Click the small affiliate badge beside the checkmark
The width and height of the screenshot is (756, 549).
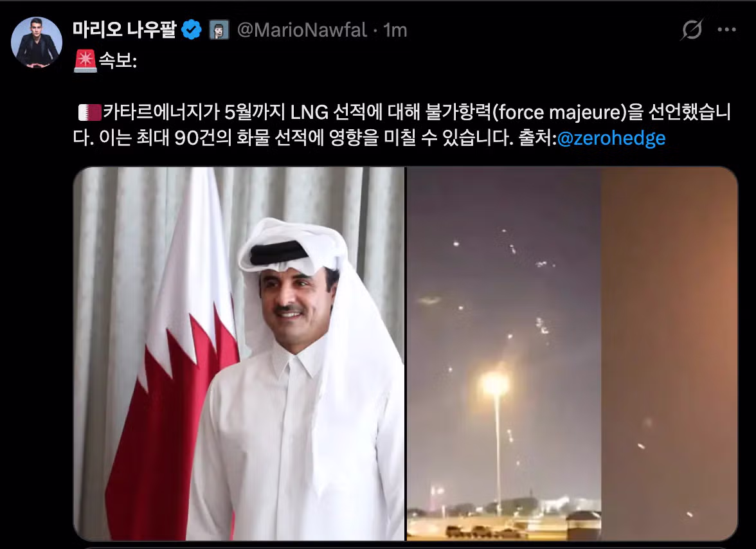[219, 30]
